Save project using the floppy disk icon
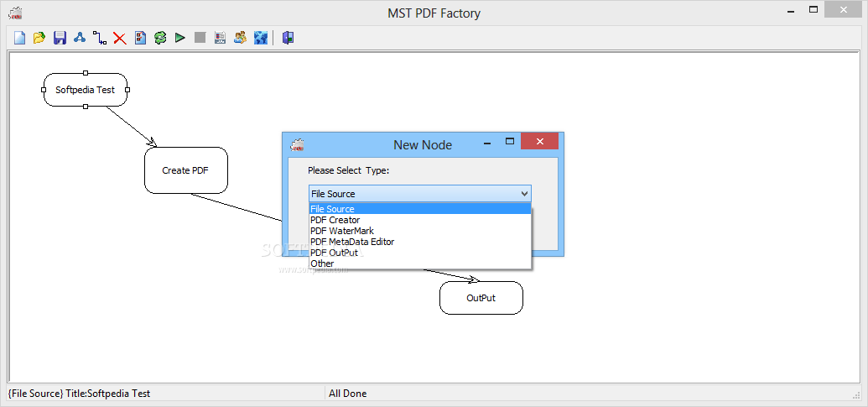 pyautogui.click(x=60, y=38)
